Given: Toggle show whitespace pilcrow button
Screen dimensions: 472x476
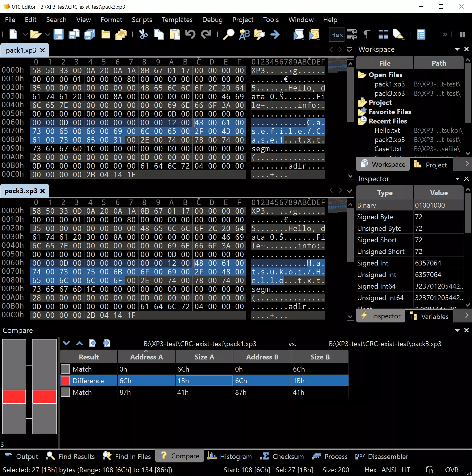Looking at the screenshot, I should coord(367,34).
